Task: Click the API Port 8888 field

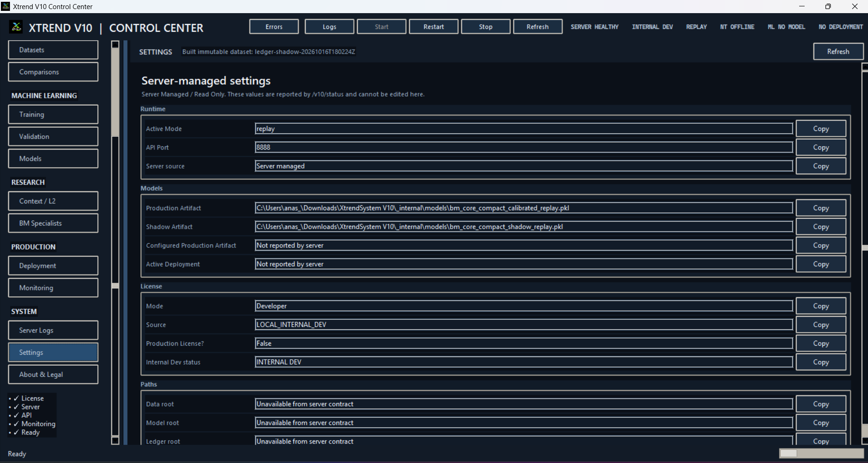Action: click(x=524, y=147)
